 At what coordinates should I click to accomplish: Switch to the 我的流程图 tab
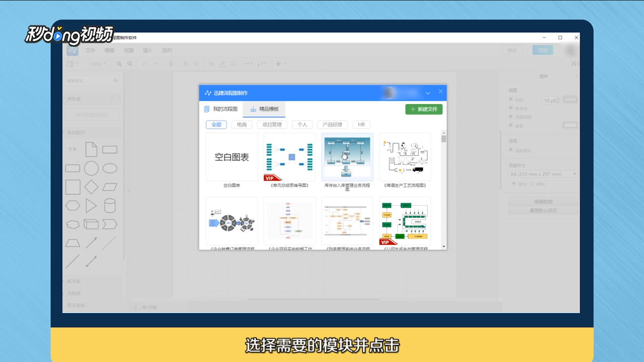tap(221, 109)
